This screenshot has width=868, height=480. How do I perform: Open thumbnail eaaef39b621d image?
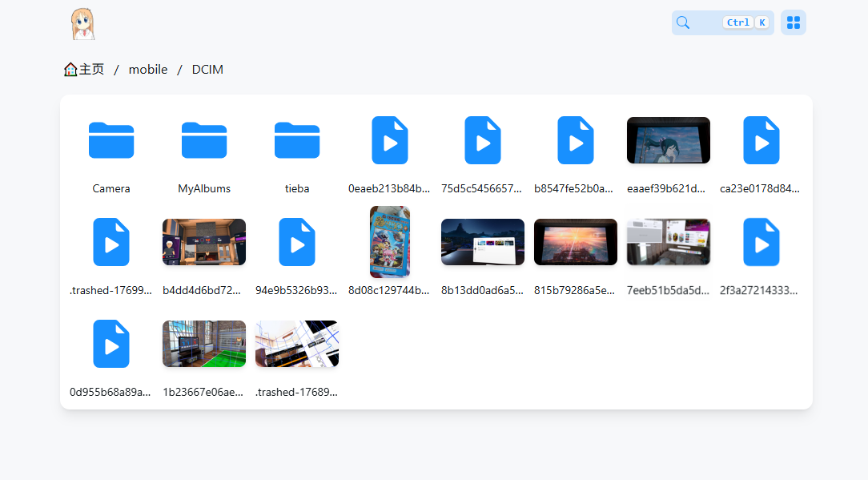click(669, 140)
